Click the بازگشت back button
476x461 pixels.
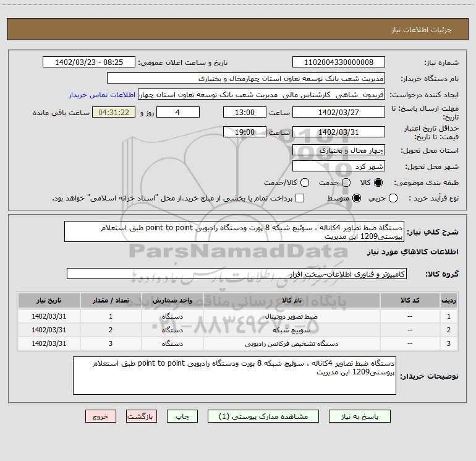[142, 416]
